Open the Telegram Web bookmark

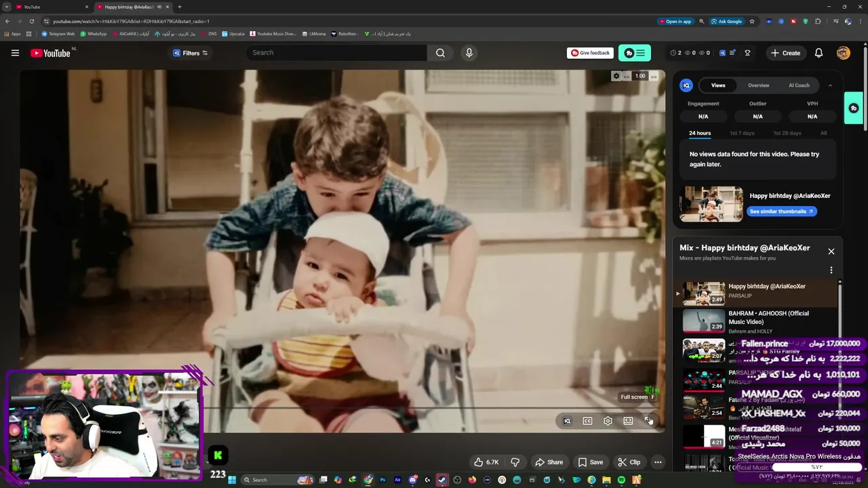(58, 34)
